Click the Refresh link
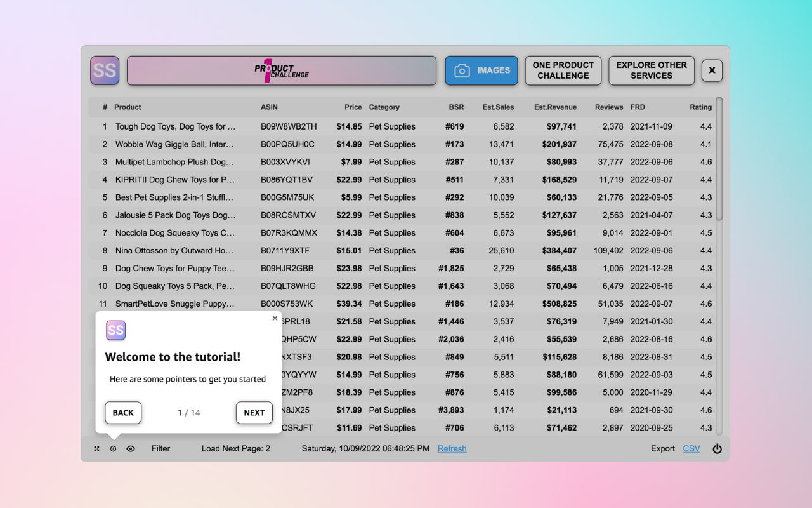Screen dimensions: 812x508 tap(452, 449)
